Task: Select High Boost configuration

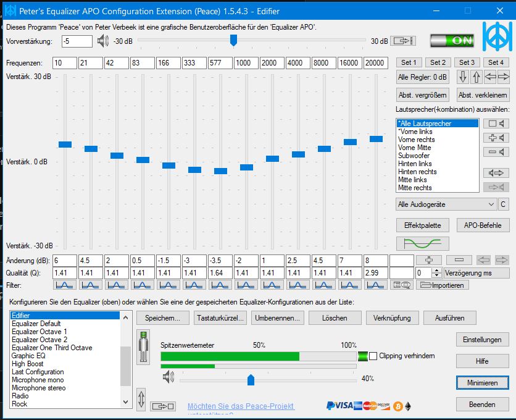Action: (65, 364)
